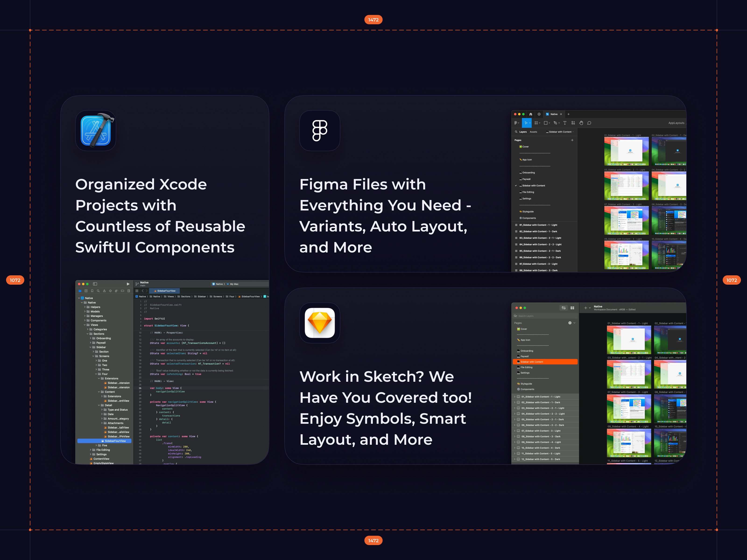Add a new page in Figma
The height and width of the screenshot is (560, 747).
click(572, 140)
